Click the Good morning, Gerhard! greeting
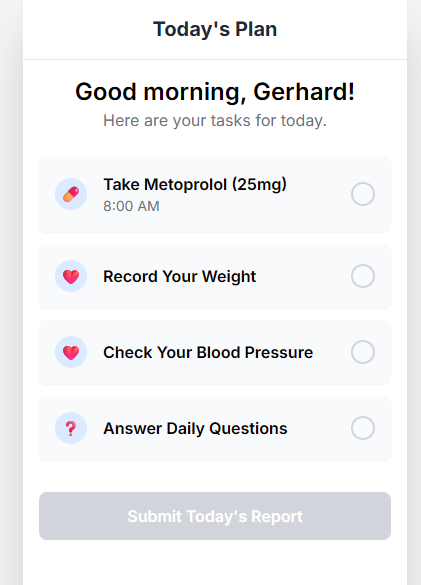The width and height of the screenshot is (421, 585). click(x=215, y=92)
